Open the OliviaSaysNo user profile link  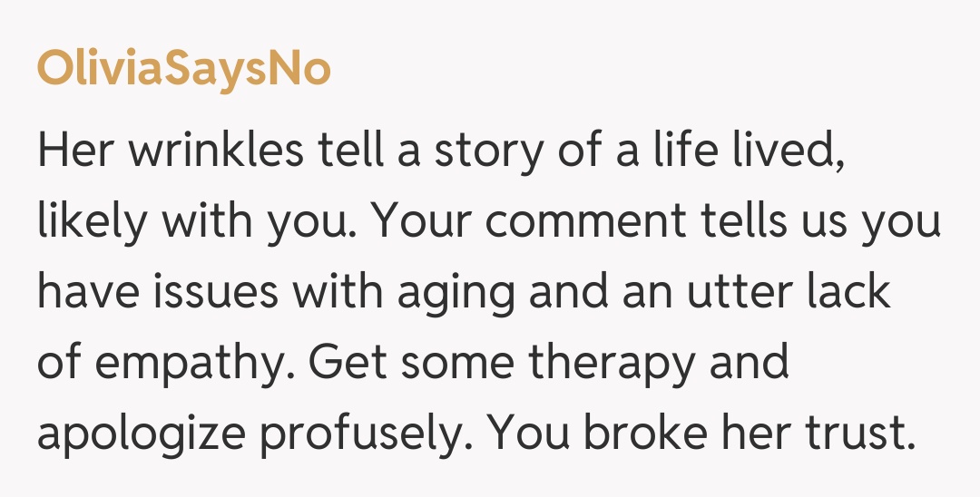183,70
